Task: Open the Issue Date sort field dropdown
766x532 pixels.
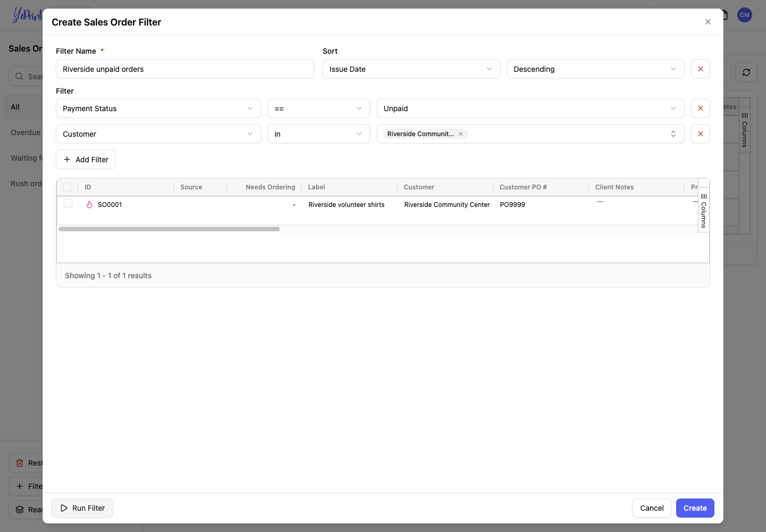Action: [411, 69]
